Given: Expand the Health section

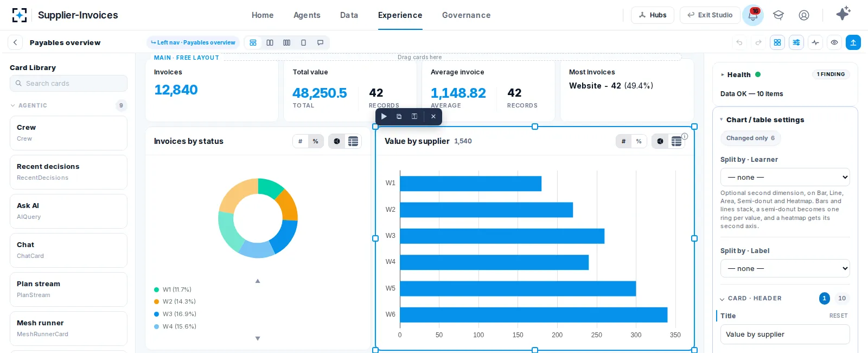Looking at the screenshot, I should (723, 74).
